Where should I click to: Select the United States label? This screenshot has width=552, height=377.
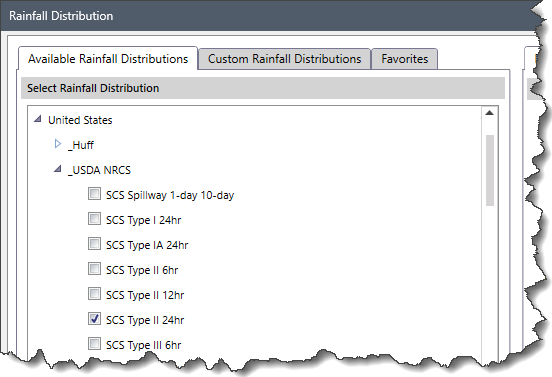[x=80, y=120]
